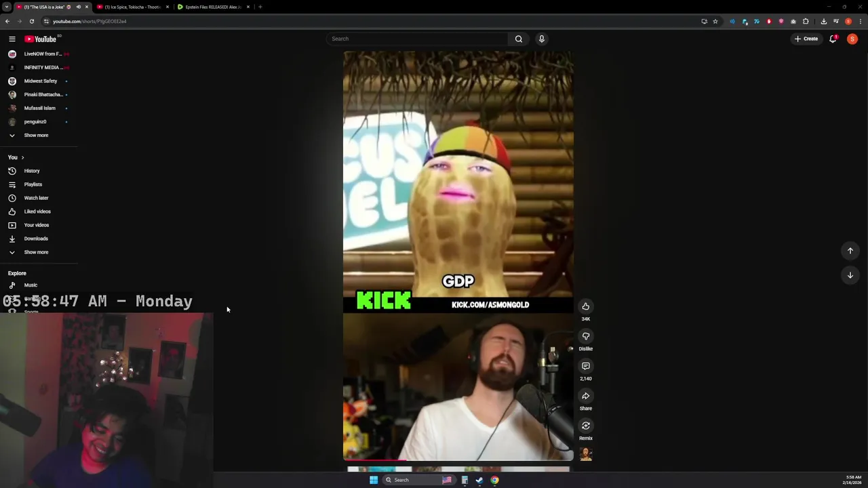868x488 pixels.
Task: Go to the YouTube home logo
Action: point(41,39)
